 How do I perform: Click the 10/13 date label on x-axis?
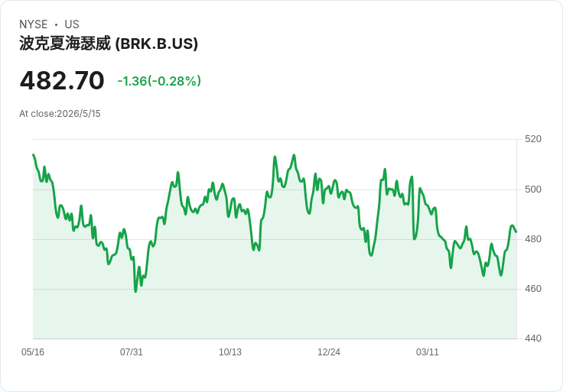click(x=230, y=352)
